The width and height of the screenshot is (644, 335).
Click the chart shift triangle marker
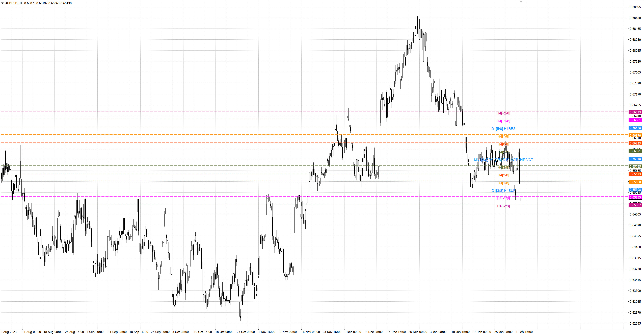tap(521, 2)
